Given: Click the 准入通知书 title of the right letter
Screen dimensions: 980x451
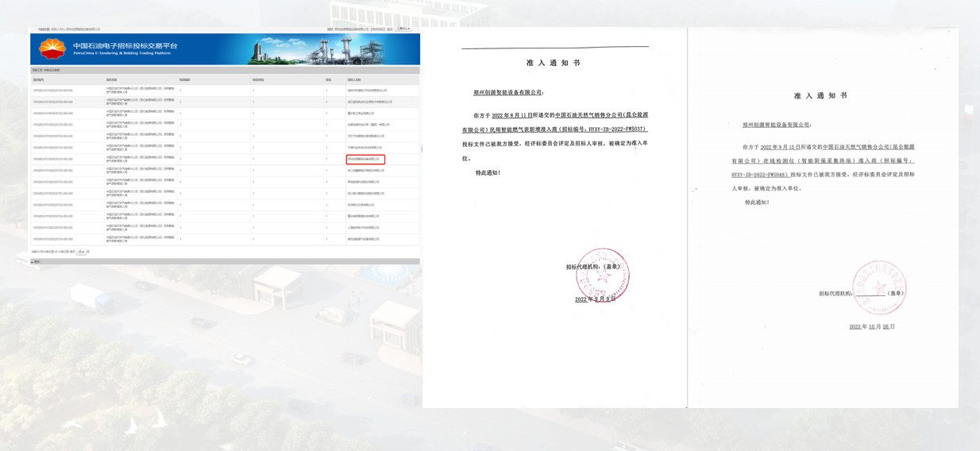Looking at the screenshot, I should point(821,95).
